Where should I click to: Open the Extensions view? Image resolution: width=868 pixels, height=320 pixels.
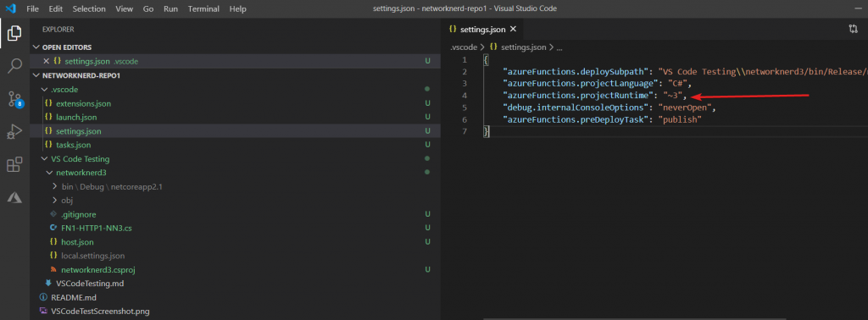pyautogui.click(x=14, y=165)
